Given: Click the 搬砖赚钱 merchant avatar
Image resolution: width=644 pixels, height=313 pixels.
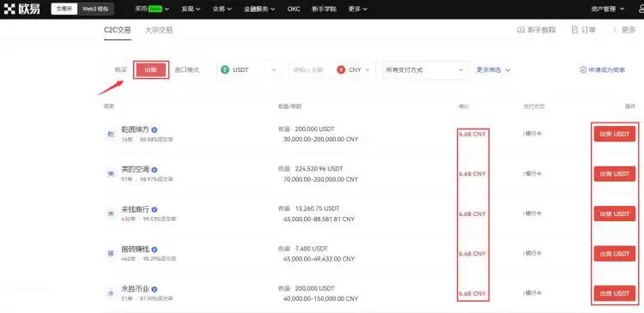Looking at the screenshot, I should (111, 254).
